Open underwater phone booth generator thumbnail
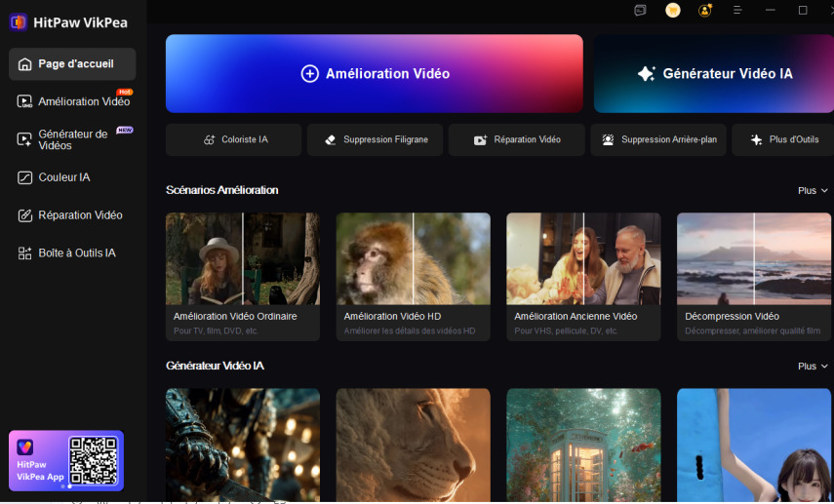The height and width of the screenshot is (504, 834). [x=583, y=445]
